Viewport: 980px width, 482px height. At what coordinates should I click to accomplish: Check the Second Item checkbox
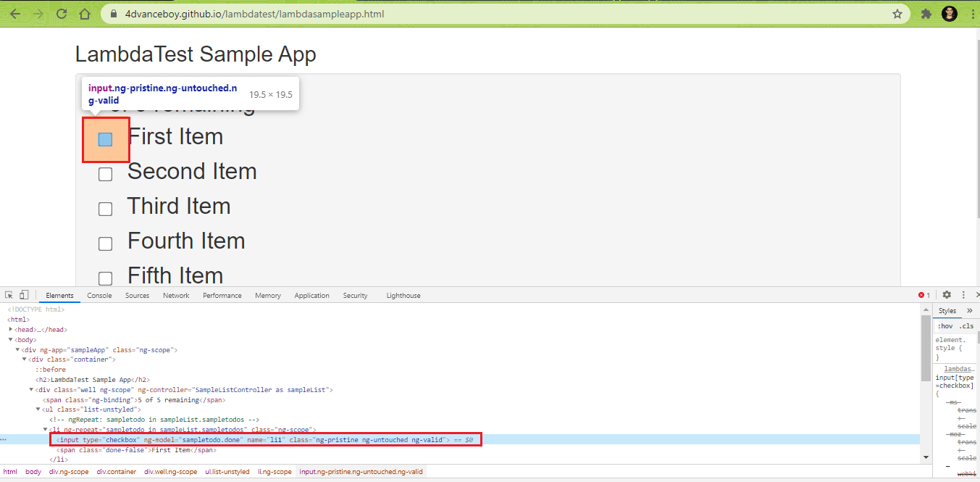[x=105, y=173]
